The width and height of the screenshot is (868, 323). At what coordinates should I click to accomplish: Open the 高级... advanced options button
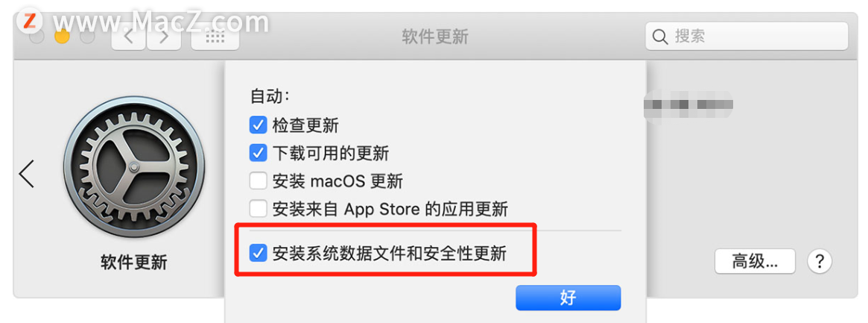click(755, 261)
